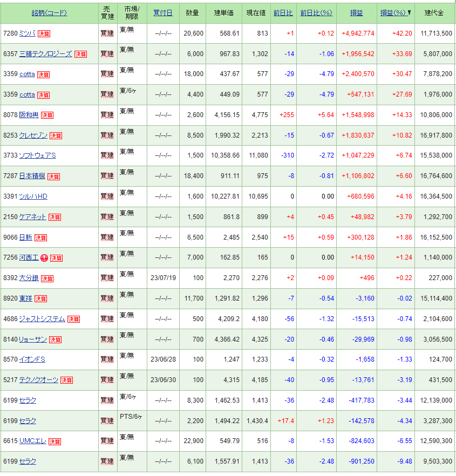Screen dimensions: 456x476
Task: Select the percentage +42.20 in ミツバ row
Action: click(402, 33)
